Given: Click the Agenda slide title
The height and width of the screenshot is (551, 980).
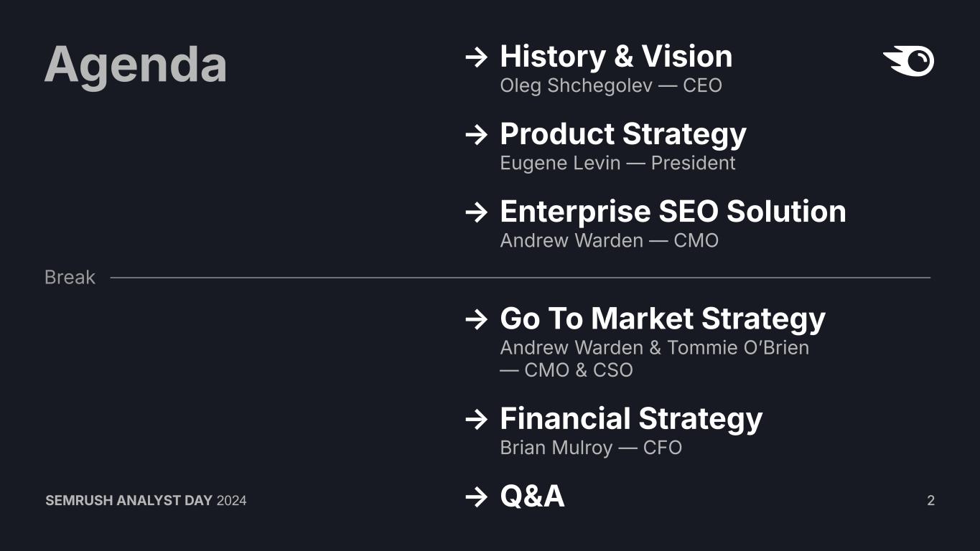Looking at the screenshot, I should coord(136,65).
